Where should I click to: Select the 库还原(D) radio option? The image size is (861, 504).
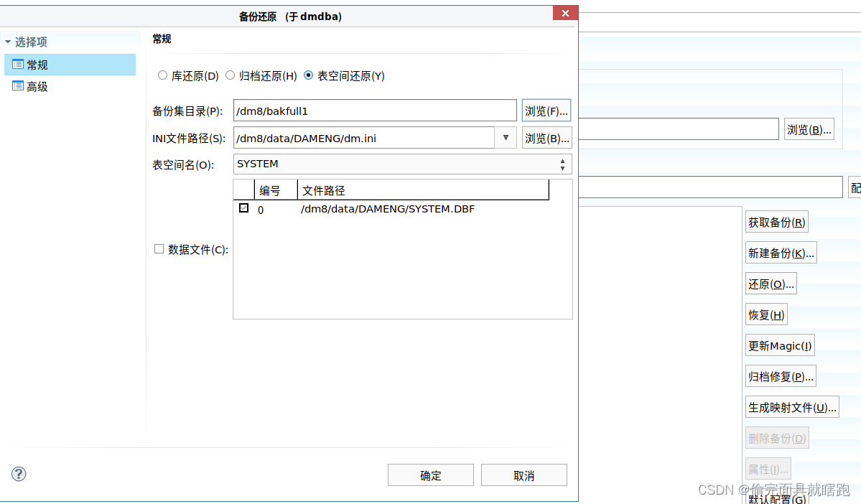[x=162, y=75]
